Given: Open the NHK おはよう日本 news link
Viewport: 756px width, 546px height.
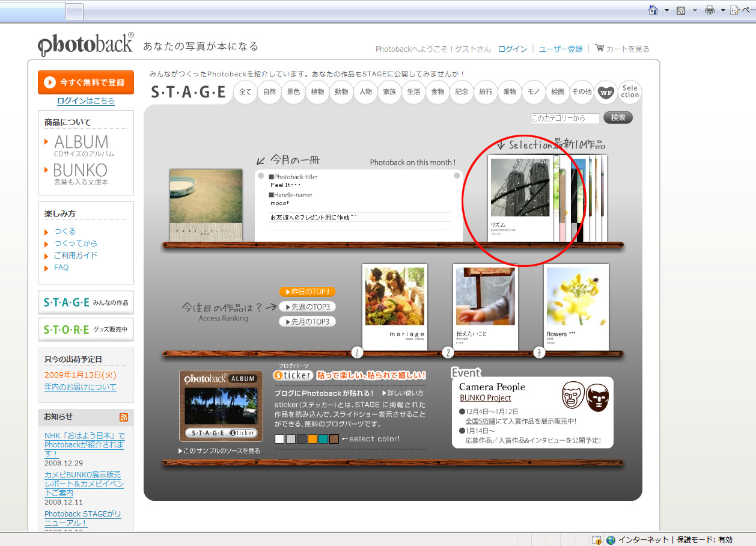Looking at the screenshot, I should (x=85, y=444).
